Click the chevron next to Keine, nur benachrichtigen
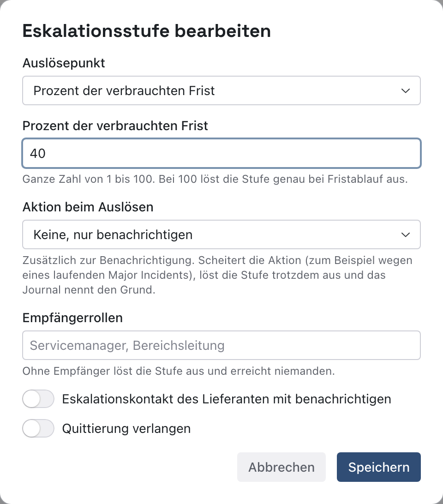This screenshot has width=443, height=504. click(406, 234)
